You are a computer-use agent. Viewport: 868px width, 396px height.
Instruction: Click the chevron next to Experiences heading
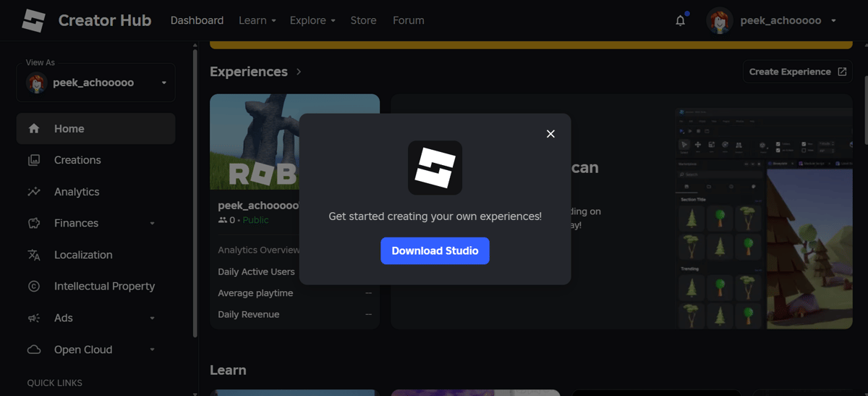point(298,72)
